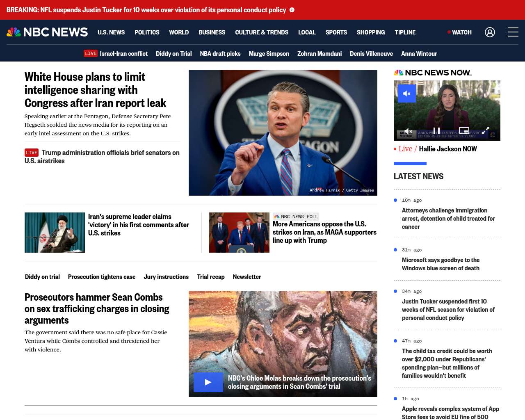Pause the NBC News Now live video

click(x=436, y=131)
